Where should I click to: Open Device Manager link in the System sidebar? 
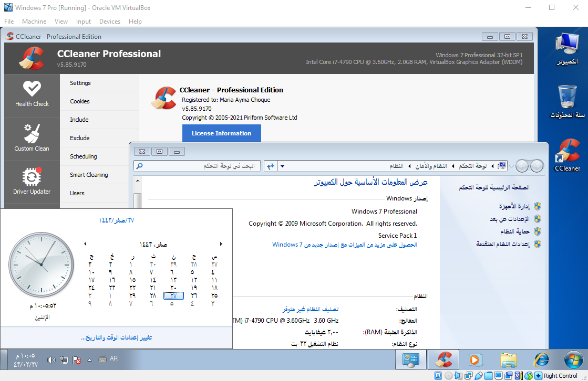514,206
